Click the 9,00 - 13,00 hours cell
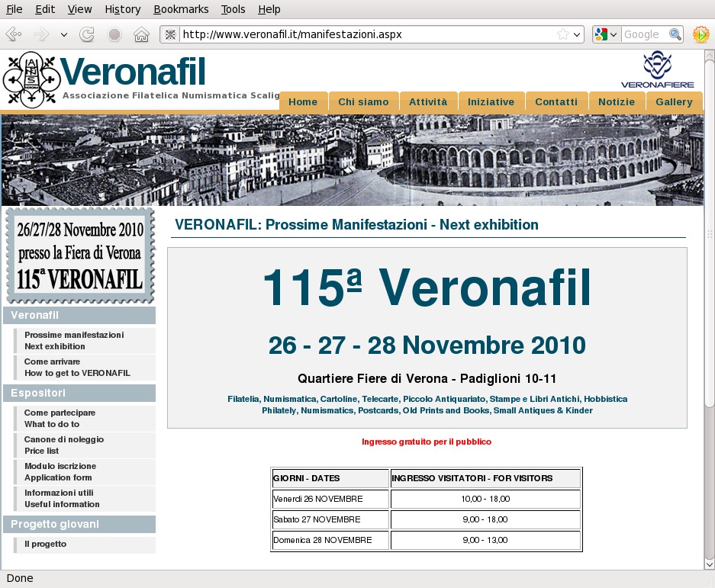The image size is (715, 588). (x=485, y=540)
